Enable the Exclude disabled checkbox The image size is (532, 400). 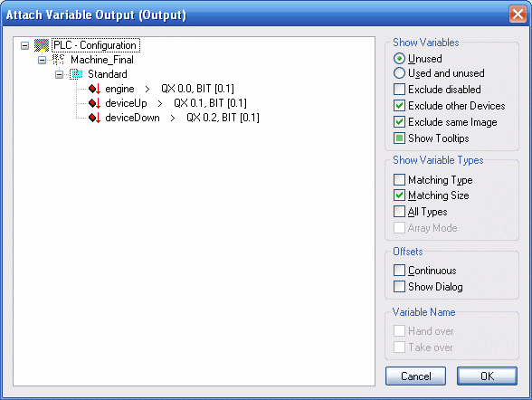[399, 90]
